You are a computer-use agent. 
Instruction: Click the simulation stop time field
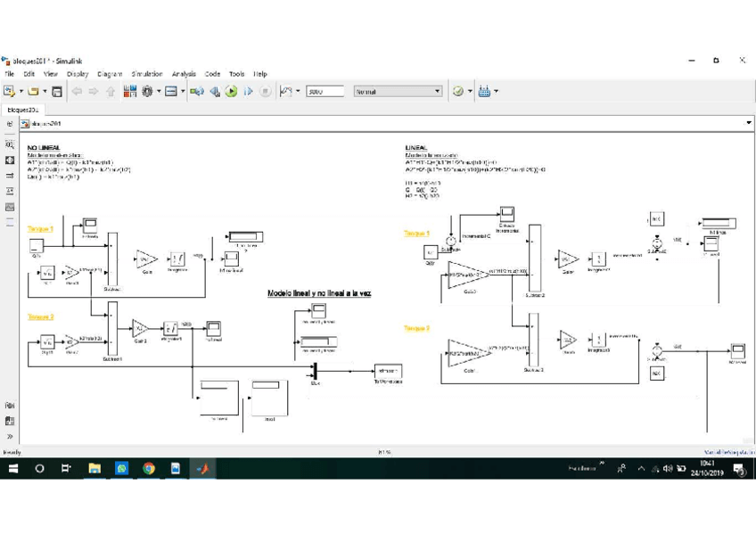coord(324,91)
